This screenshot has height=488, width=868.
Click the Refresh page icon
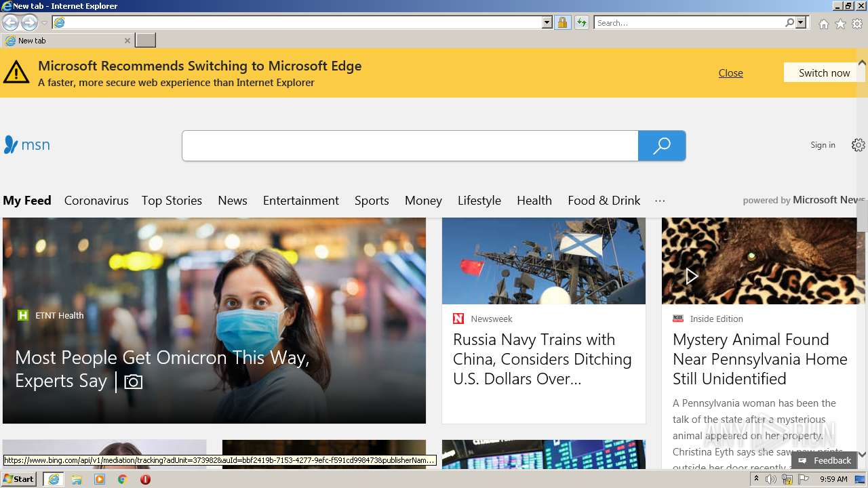click(581, 23)
